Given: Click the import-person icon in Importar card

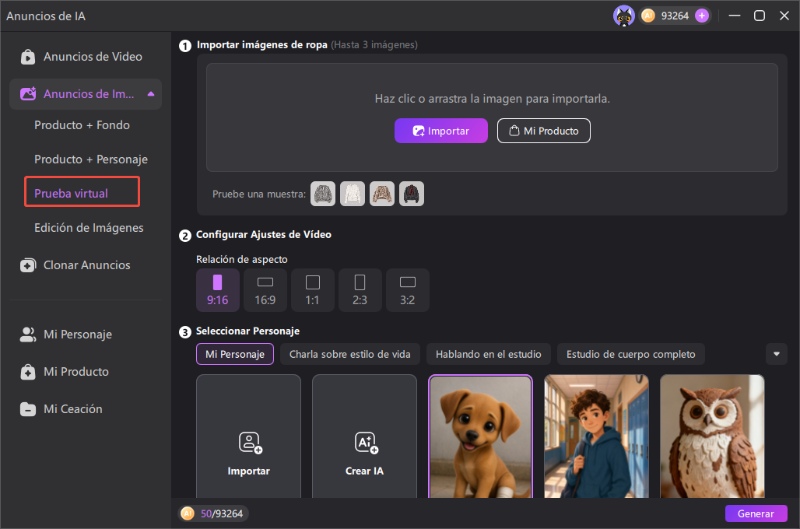Looking at the screenshot, I should point(250,443).
